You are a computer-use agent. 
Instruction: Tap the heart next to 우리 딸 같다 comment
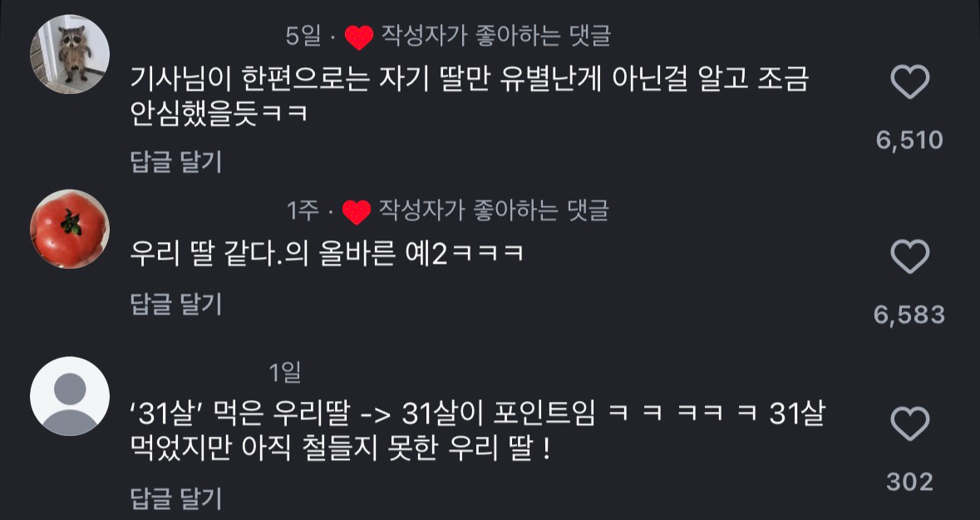[910, 256]
